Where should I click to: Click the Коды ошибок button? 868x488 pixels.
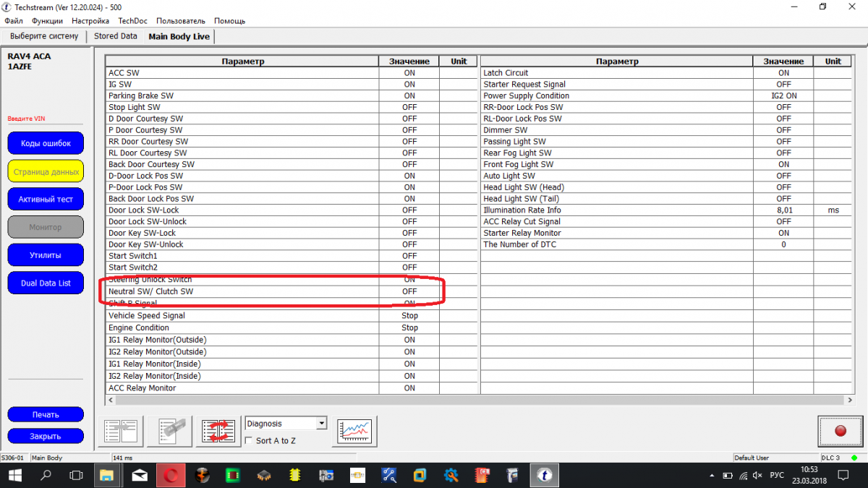pyautogui.click(x=46, y=143)
